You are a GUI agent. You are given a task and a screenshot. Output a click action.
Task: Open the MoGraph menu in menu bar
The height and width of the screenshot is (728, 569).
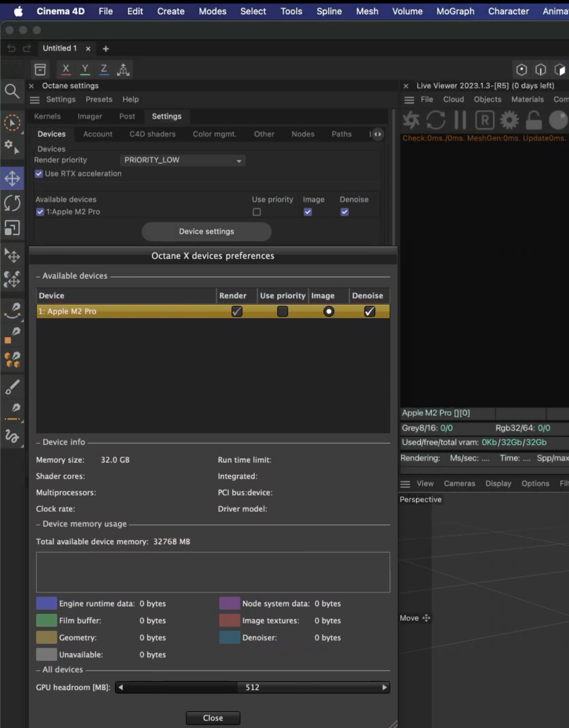click(455, 11)
